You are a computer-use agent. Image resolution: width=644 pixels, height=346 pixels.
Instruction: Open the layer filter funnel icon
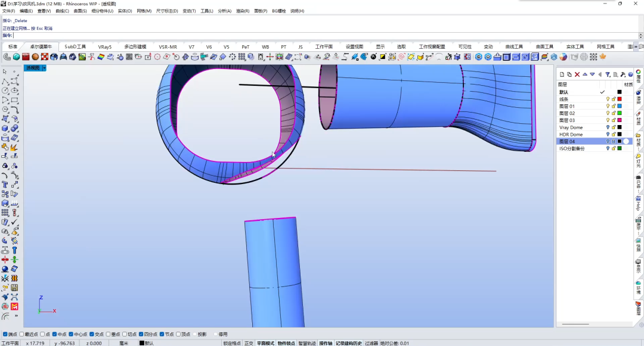608,74
